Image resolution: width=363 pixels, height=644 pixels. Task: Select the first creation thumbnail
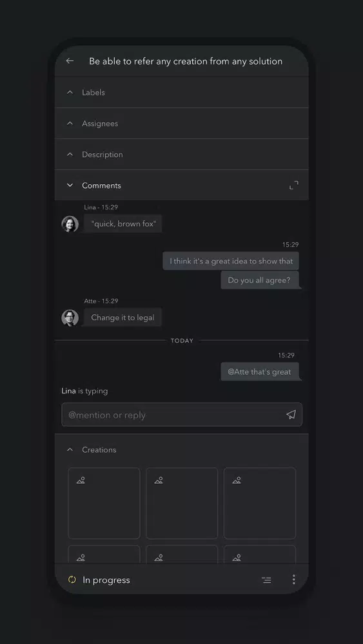tap(104, 503)
